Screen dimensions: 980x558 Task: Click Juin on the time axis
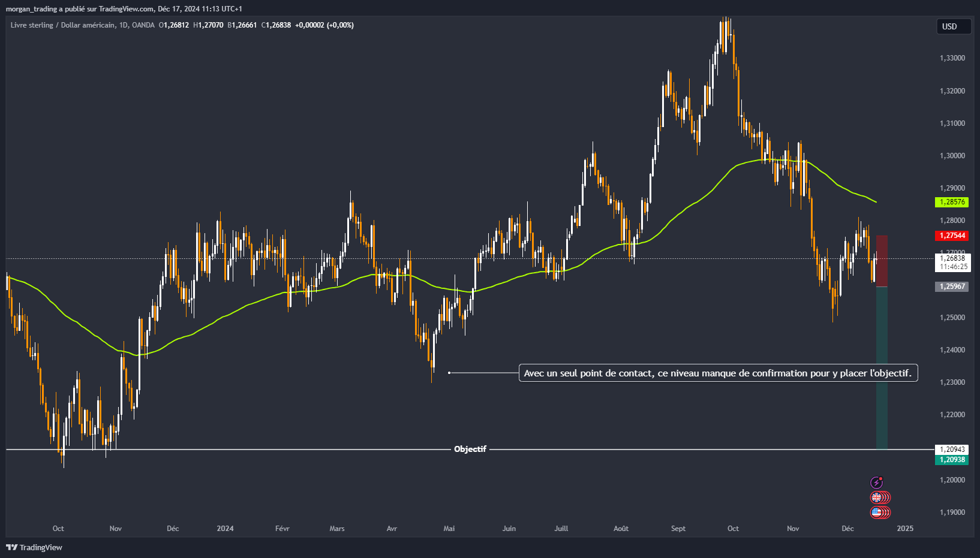point(509,529)
